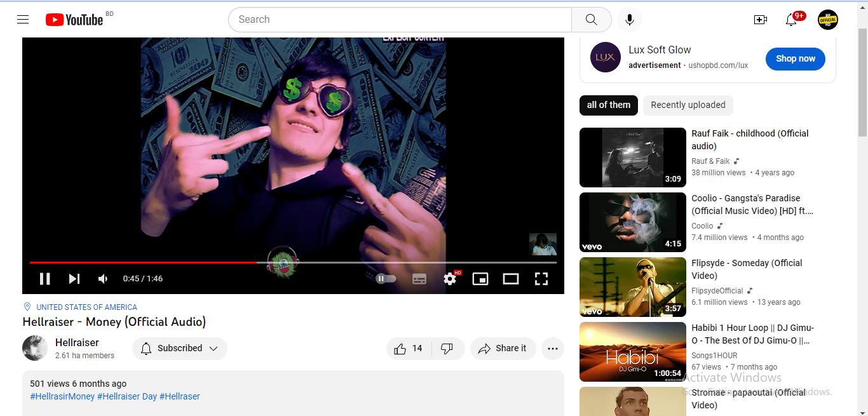Go to YouTube home via logo
This screenshot has height=416, width=868.
[x=74, y=20]
